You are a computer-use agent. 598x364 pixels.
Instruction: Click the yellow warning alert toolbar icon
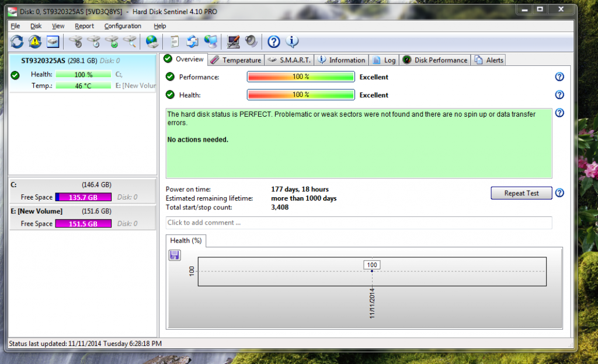tap(35, 41)
